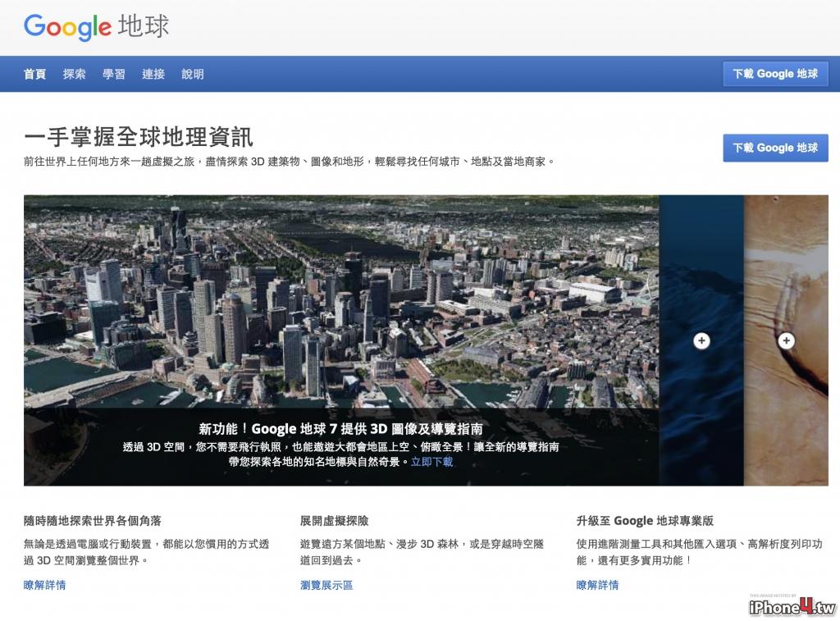Screen dimensions: 840x621
Task: Click the heading 隨時隨地探索世界各個角落
Action: pyautogui.click(x=92, y=521)
